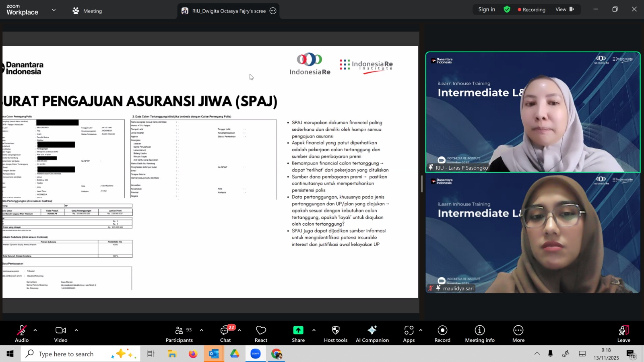
Task: Leave the meeting
Action: [623, 333]
